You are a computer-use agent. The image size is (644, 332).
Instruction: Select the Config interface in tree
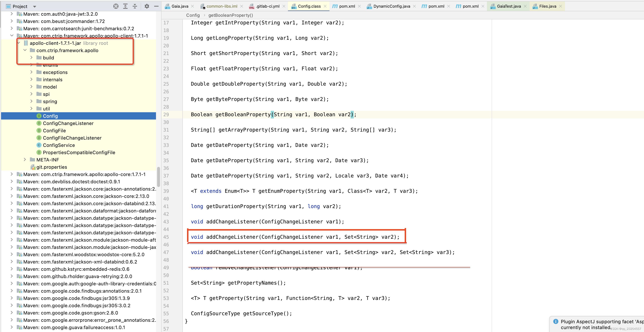click(79, 116)
